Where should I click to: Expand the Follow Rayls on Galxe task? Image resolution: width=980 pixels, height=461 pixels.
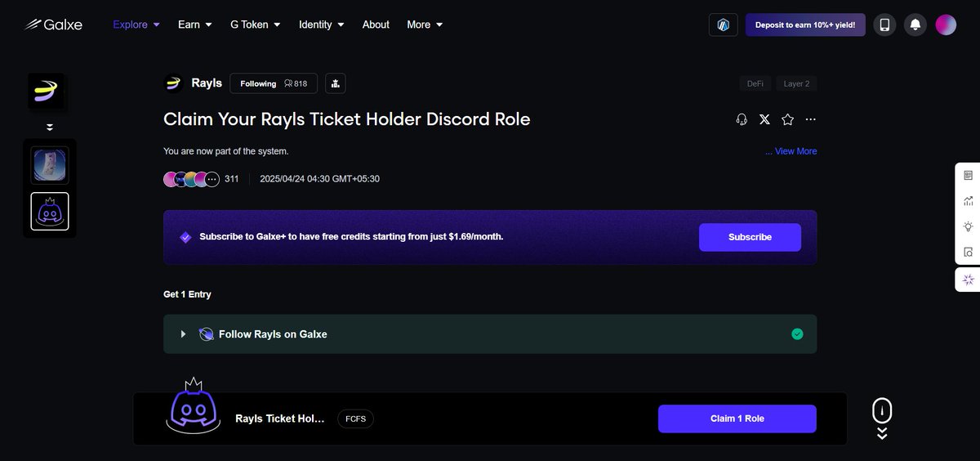click(x=183, y=334)
